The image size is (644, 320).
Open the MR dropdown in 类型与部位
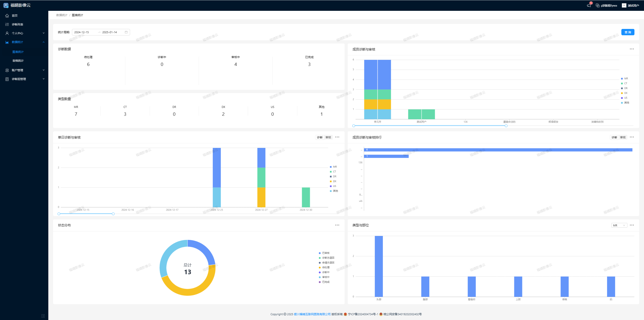point(619,225)
